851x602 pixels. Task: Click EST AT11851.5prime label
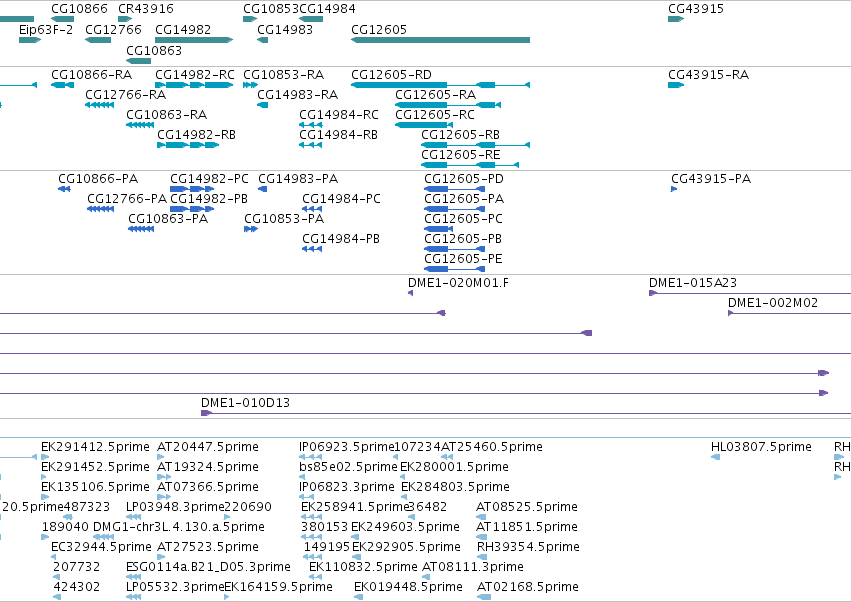click(527, 527)
